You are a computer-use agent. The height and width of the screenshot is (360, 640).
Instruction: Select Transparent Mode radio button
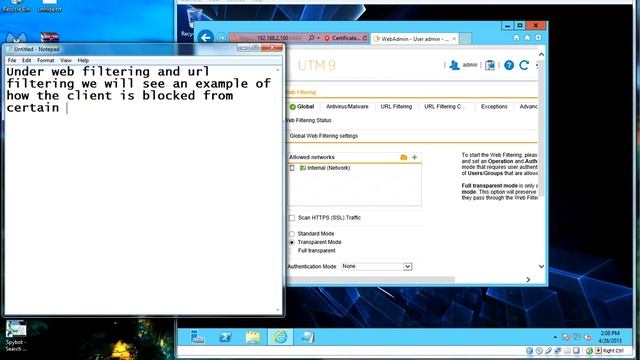pos(292,242)
